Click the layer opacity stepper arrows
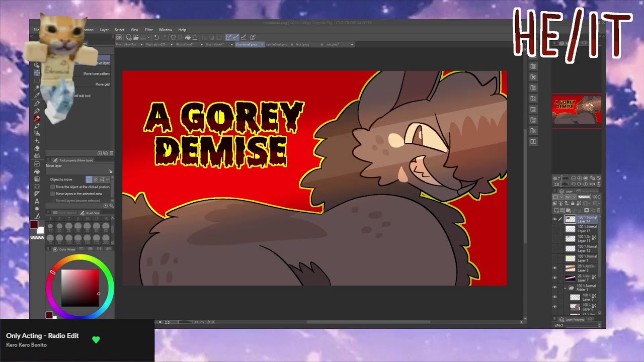644x362 pixels. point(599,197)
